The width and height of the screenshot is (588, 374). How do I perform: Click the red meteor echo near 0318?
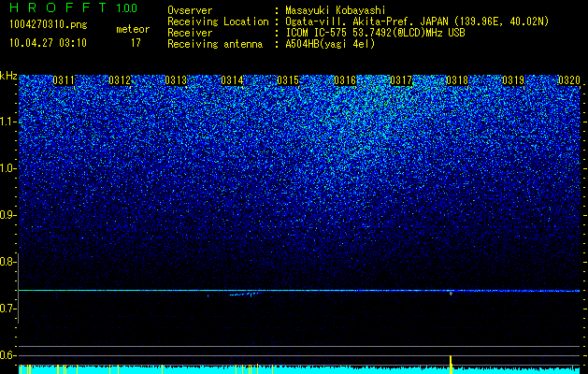click(x=451, y=294)
